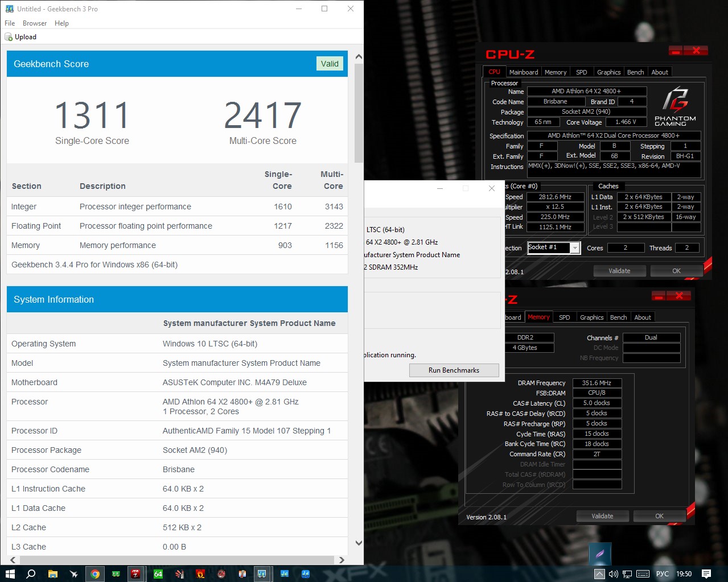Open the Help menu in Geekbench
728x582 pixels.
click(x=61, y=23)
